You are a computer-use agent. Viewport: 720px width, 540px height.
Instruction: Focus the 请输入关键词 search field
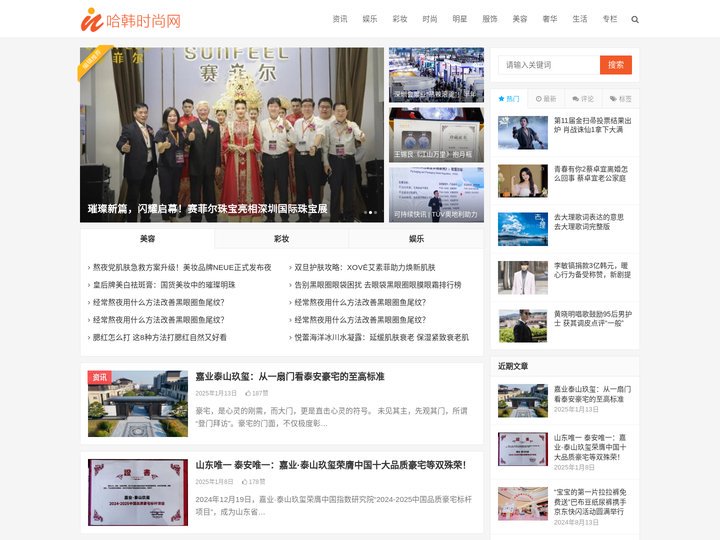[549, 65]
